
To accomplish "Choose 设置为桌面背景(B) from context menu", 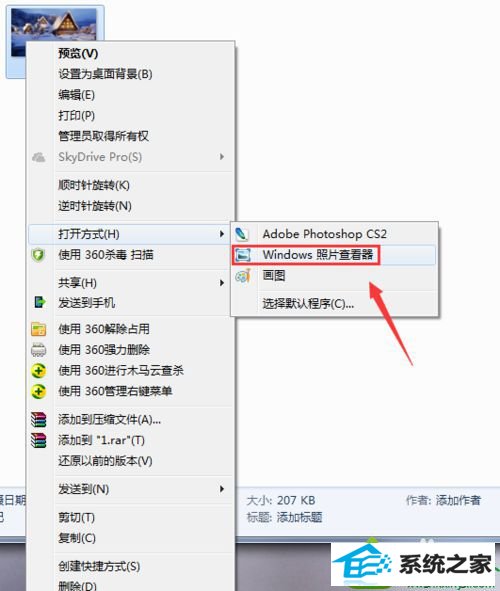I will pos(105,74).
